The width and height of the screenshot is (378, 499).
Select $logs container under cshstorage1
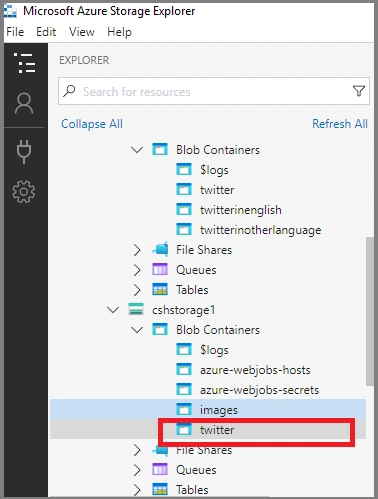[214, 350]
